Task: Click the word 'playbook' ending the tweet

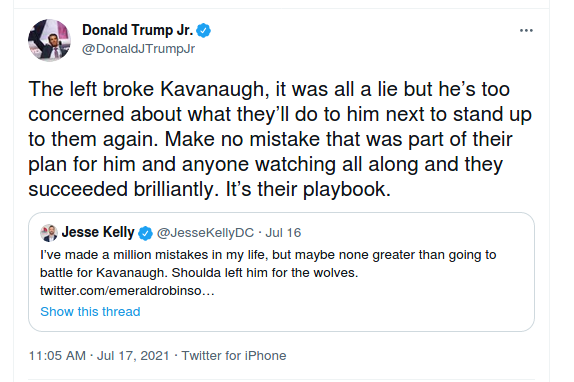Action: 344,189
